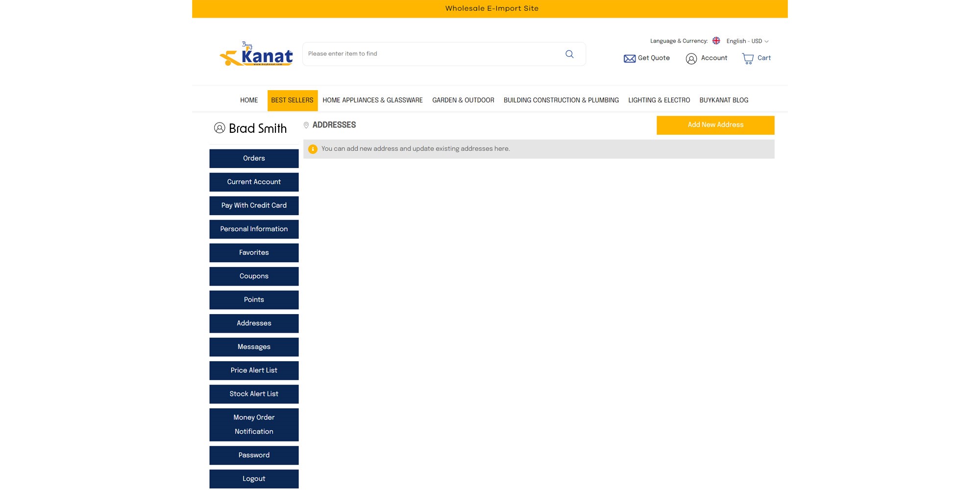Open the Password settings button
This screenshot has width=980, height=490.
point(254,455)
